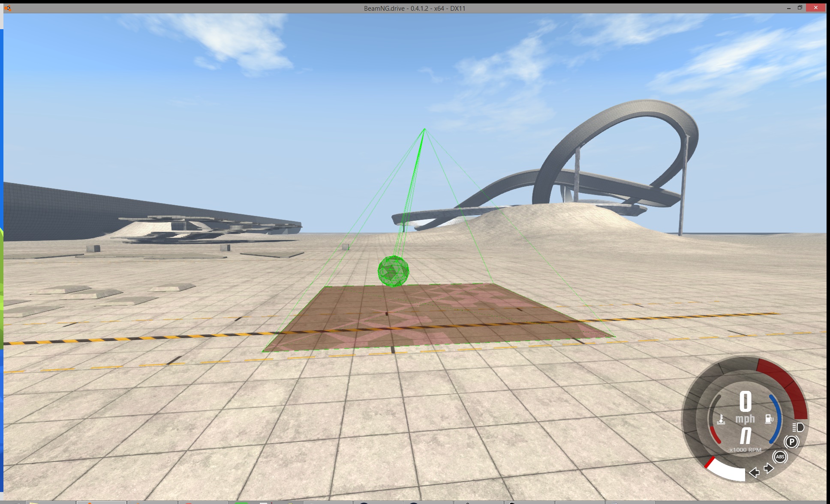Click the white RPM bar segment

point(727,471)
